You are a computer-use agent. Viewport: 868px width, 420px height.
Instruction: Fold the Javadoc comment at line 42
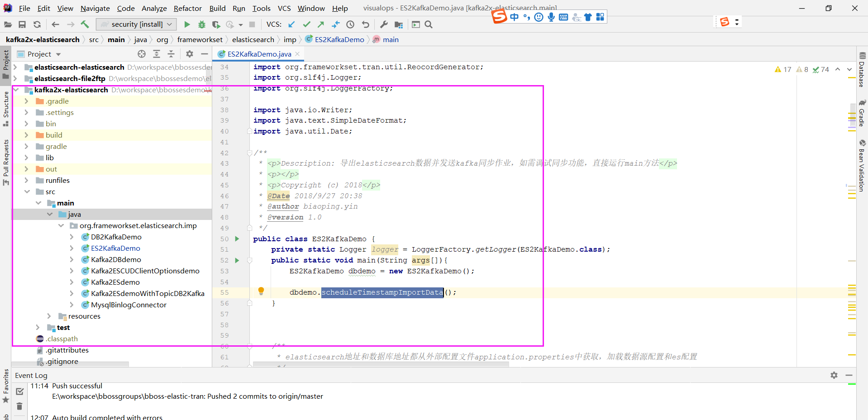pyautogui.click(x=249, y=153)
